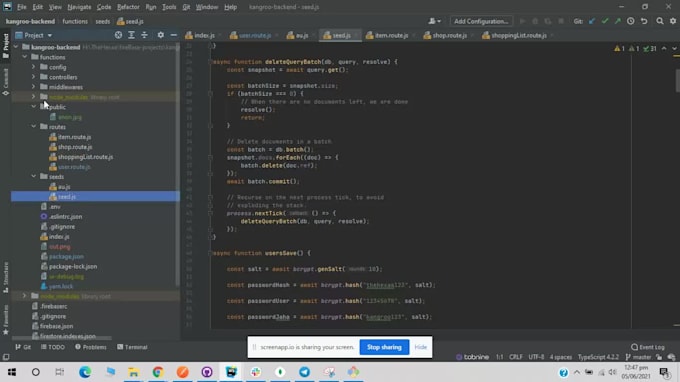Open the Git menu

point(186,7)
